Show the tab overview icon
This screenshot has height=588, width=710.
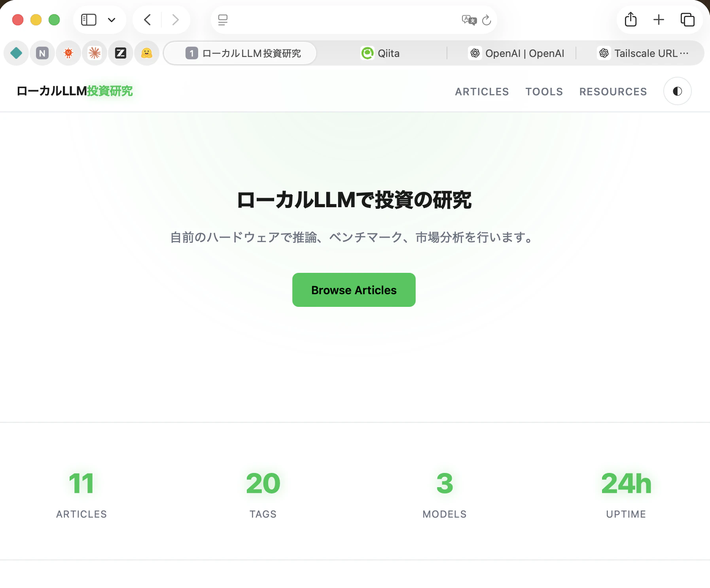coord(687,20)
